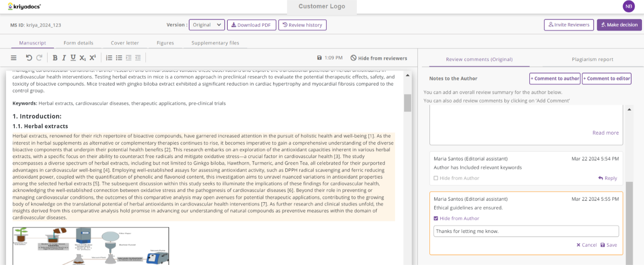Viewport: 644px width, 265px height.
Task: Add a Comment to editor
Action: [x=607, y=79]
